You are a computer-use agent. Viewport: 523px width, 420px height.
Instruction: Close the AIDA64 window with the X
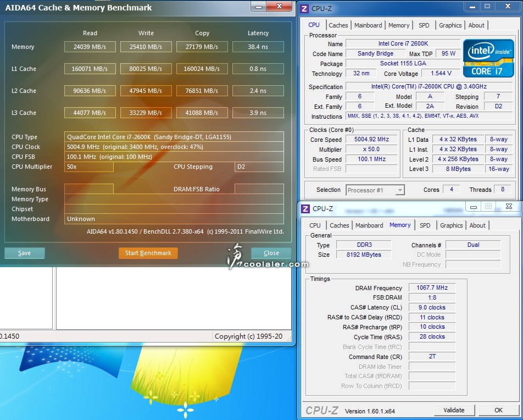click(x=280, y=6)
